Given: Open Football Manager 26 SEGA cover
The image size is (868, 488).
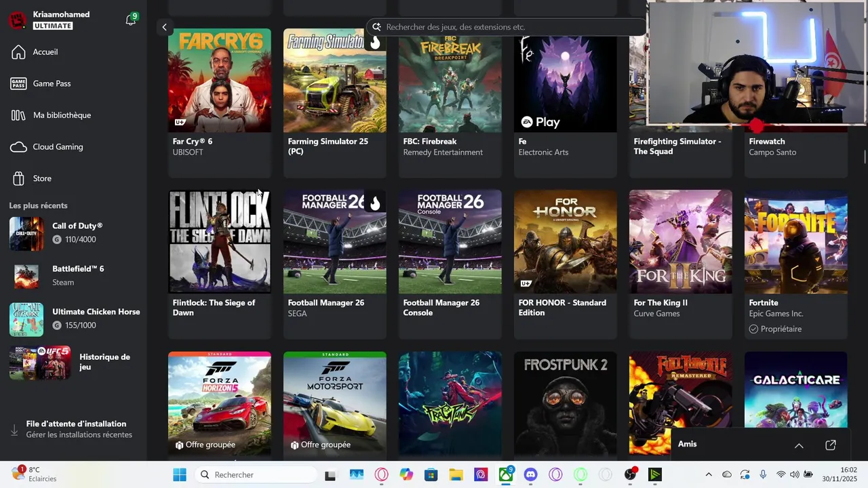Looking at the screenshot, I should (335, 242).
